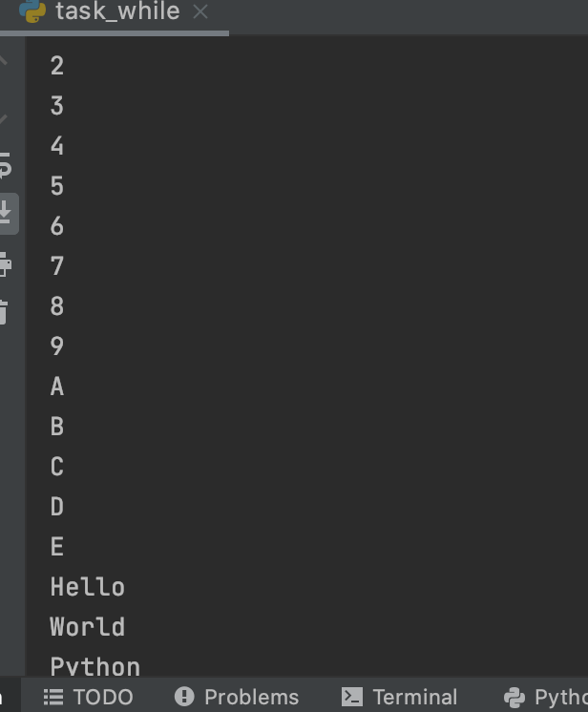Close the task_while run tab
Viewport: 588px width, 712px height.
point(200,11)
